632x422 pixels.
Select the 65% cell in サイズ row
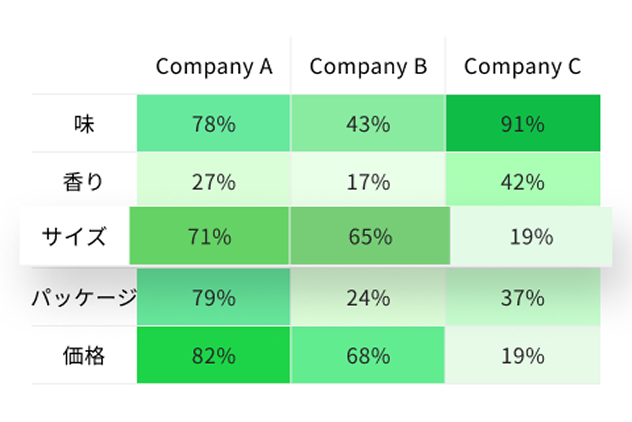pyautogui.click(x=369, y=237)
